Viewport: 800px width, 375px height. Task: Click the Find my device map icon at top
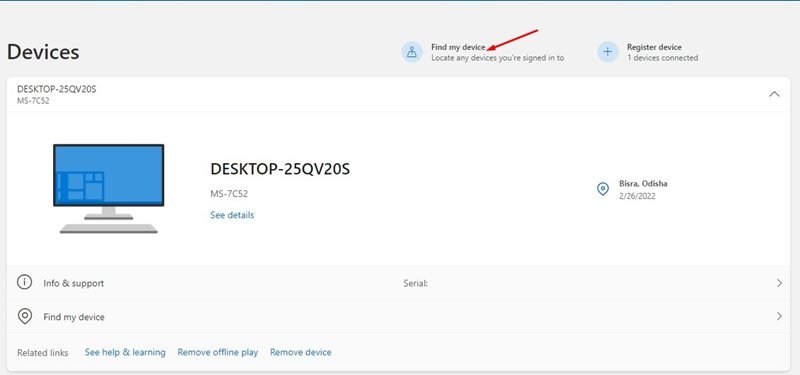coord(412,52)
